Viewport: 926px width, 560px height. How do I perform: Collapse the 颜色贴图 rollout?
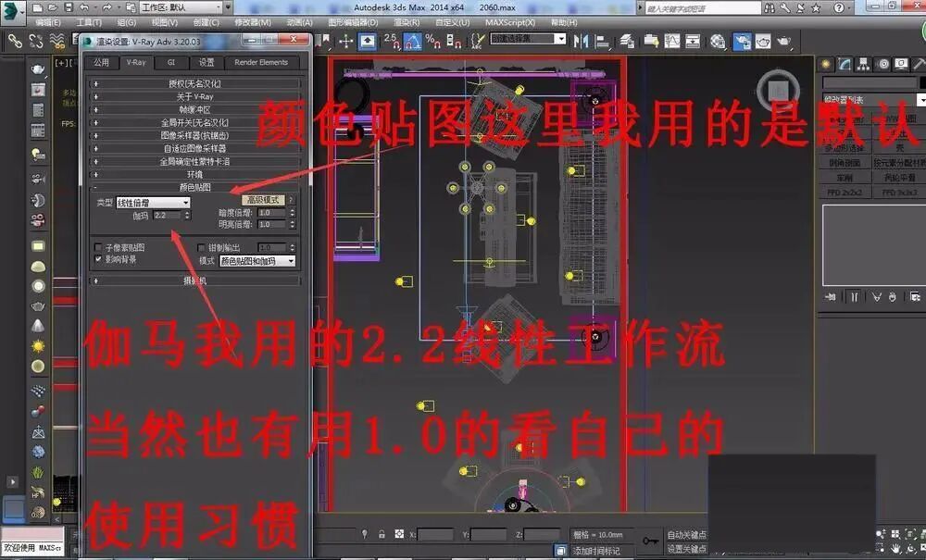click(x=194, y=187)
